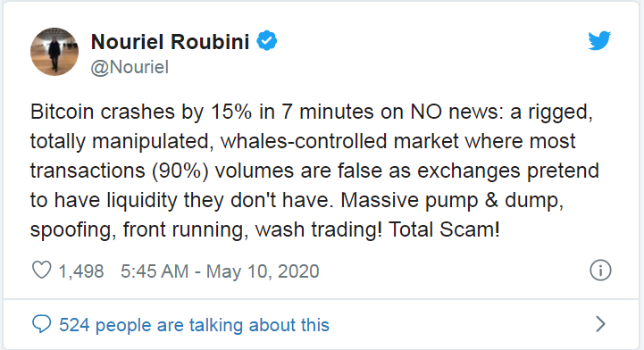The height and width of the screenshot is (350, 644).
Task: Click 'transactions (90%)' in tweet body
Action: 119,171
